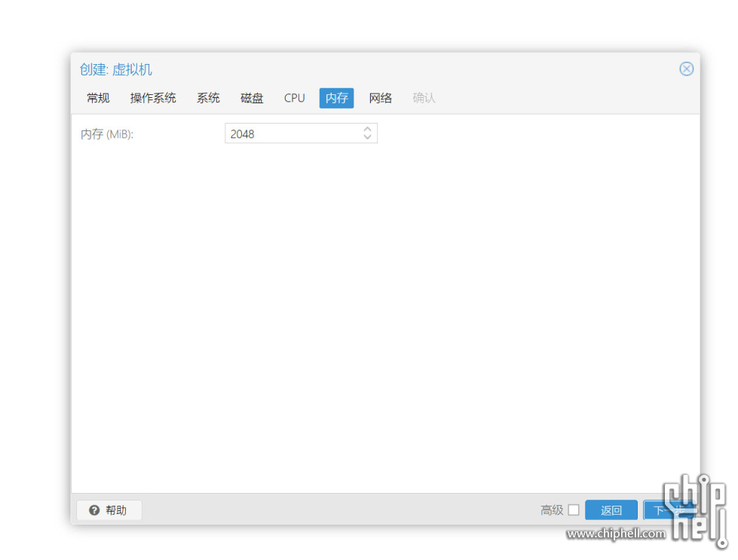Switch to the CPU tab
Viewport: 738px width, 560px height.
click(x=294, y=98)
